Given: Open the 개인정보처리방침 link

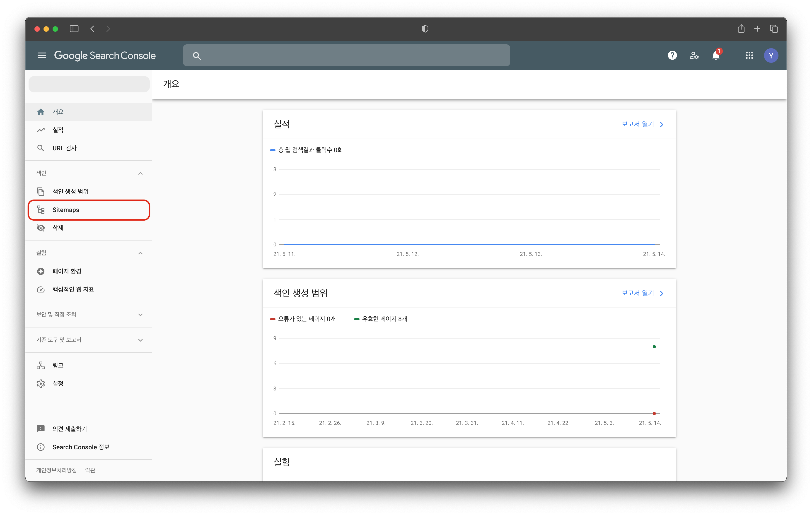Looking at the screenshot, I should coord(56,470).
